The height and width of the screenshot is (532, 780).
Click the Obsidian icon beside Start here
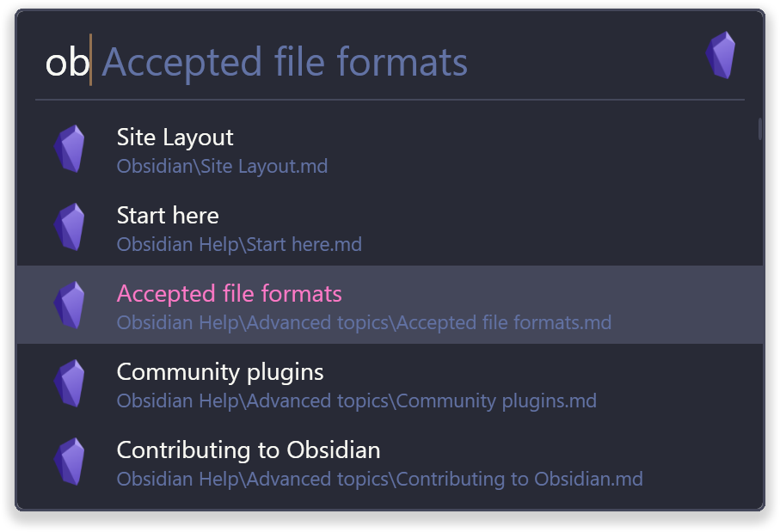(x=70, y=227)
